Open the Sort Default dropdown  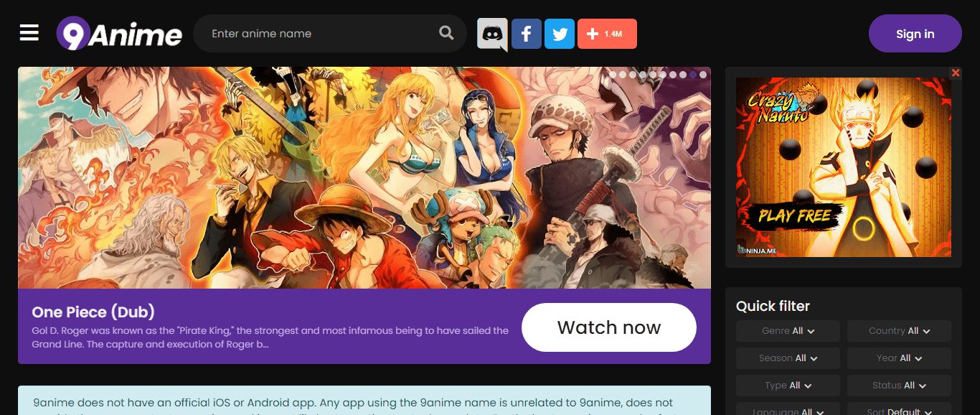pos(899,410)
